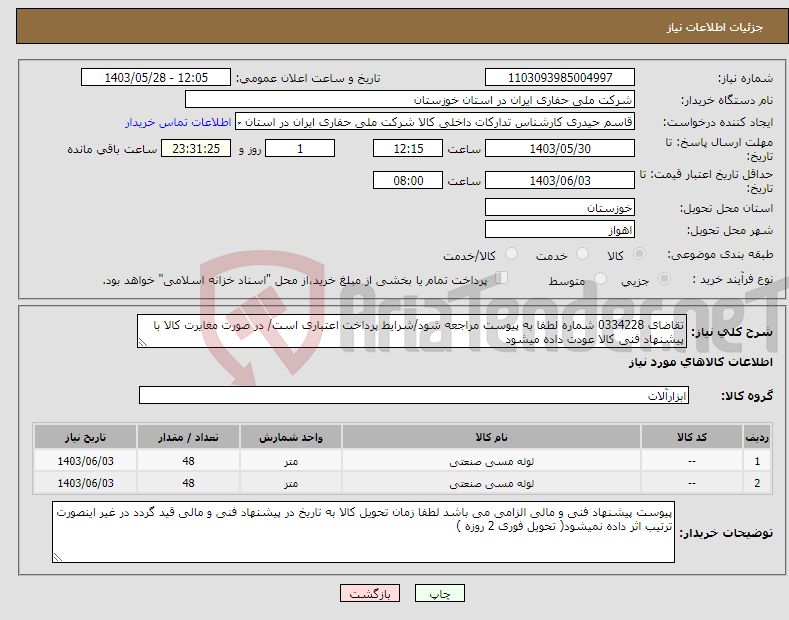The height and width of the screenshot is (620, 789).
Task: Select the جزیی purchase type radio
Action: click(664, 278)
